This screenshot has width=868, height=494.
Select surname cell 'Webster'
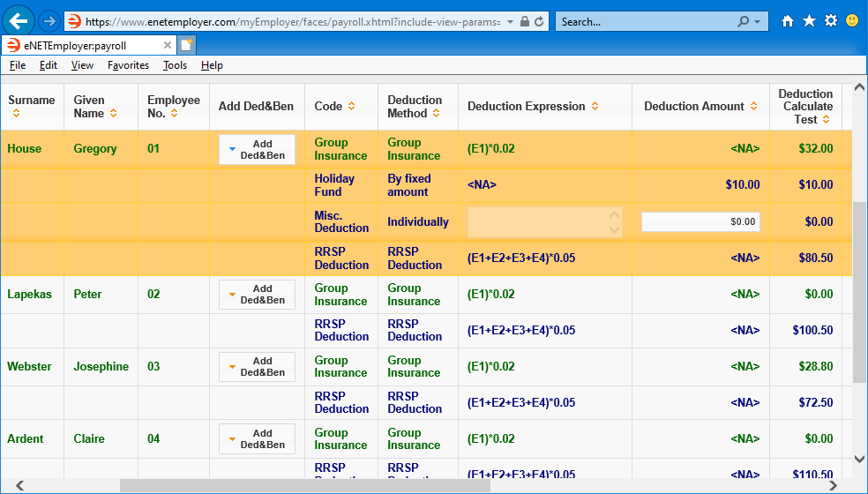coord(29,366)
